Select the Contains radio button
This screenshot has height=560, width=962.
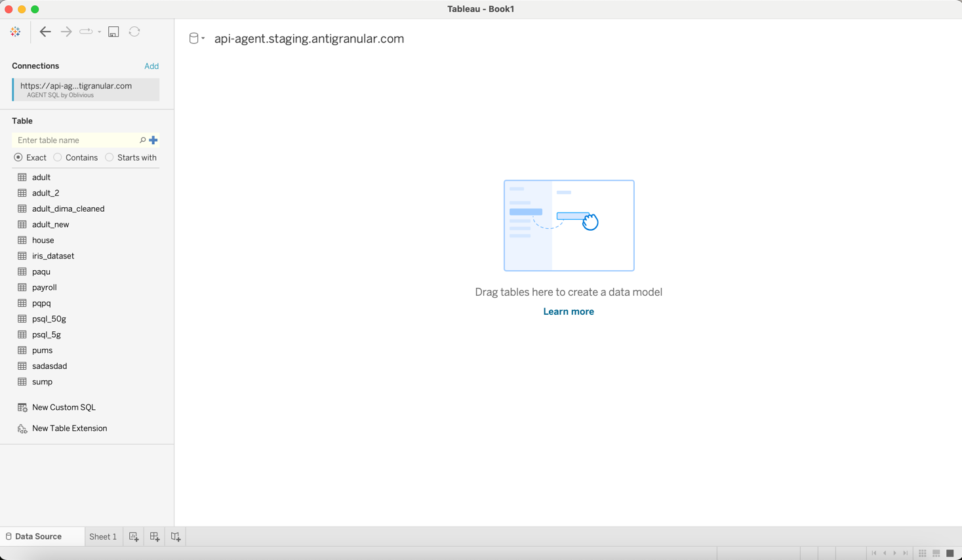(58, 157)
